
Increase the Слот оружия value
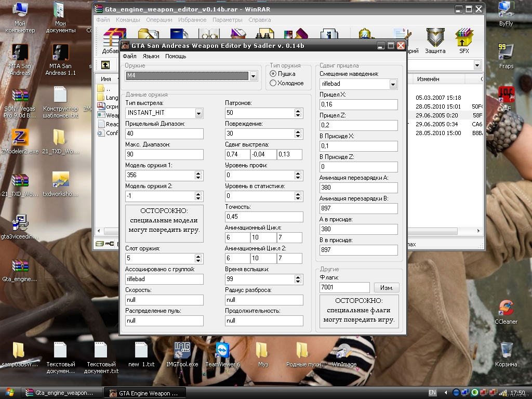pyautogui.click(x=198, y=256)
